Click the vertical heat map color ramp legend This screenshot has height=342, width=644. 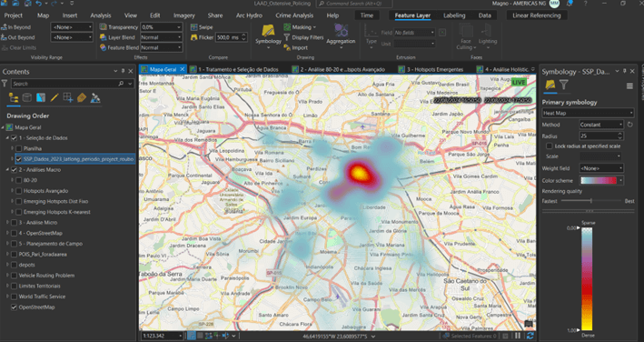tap(587, 278)
